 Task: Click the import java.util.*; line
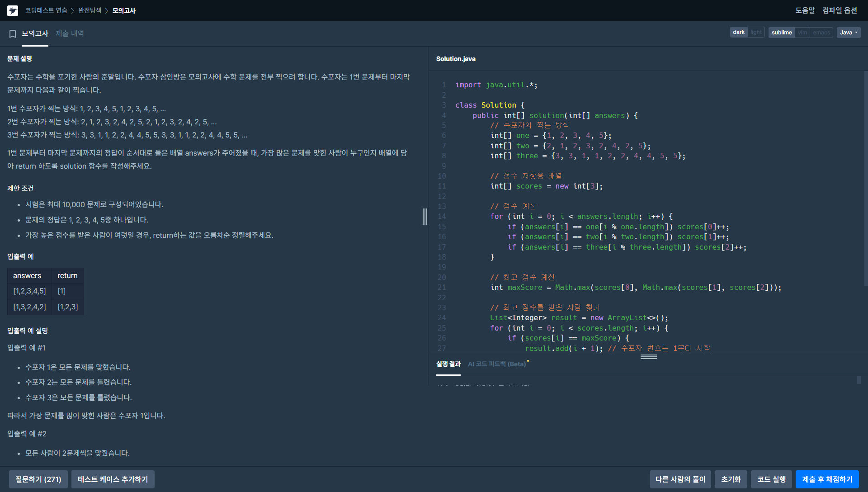point(496,85)
